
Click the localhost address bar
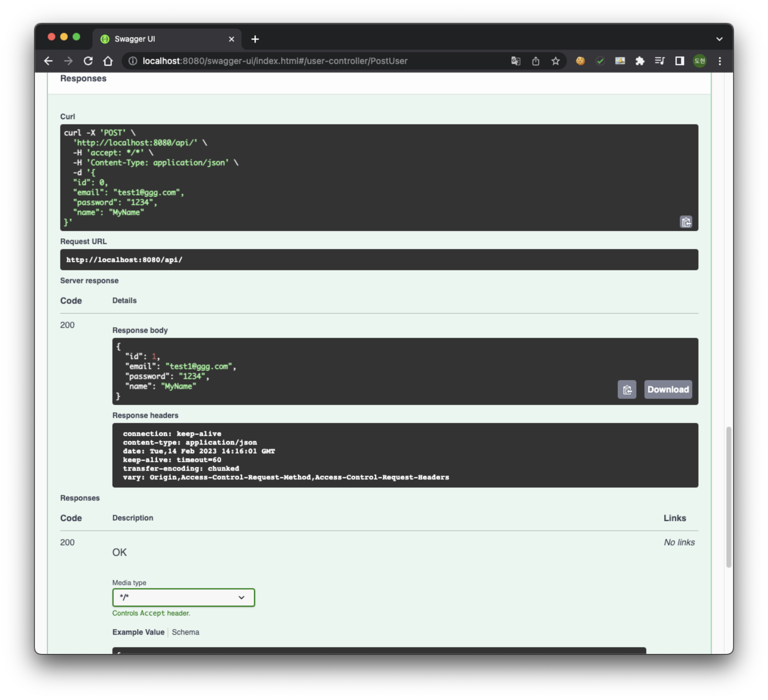click(274, 61)
